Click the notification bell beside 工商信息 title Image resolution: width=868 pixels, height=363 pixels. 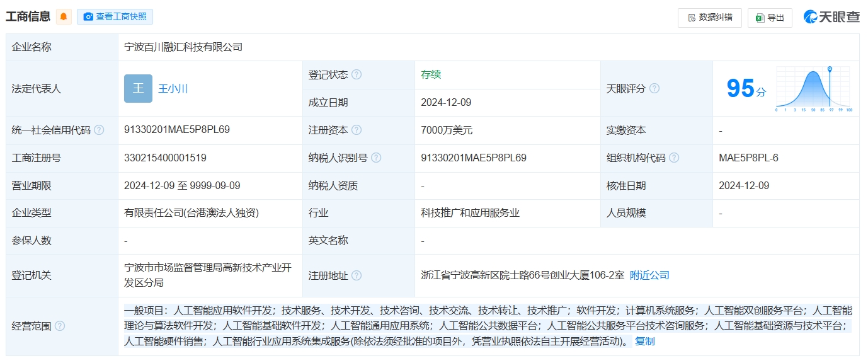tap(63, 16)
